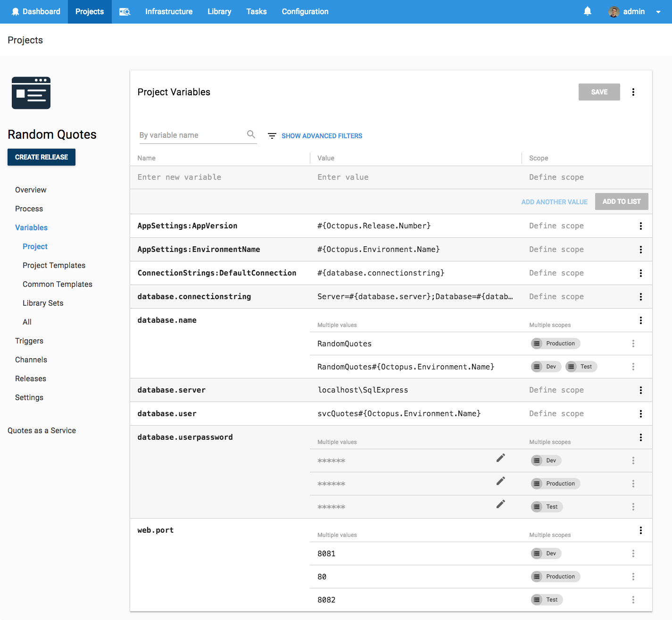
Task: Click the Random Quotes project logo
Action: click(x=31, y=93)
